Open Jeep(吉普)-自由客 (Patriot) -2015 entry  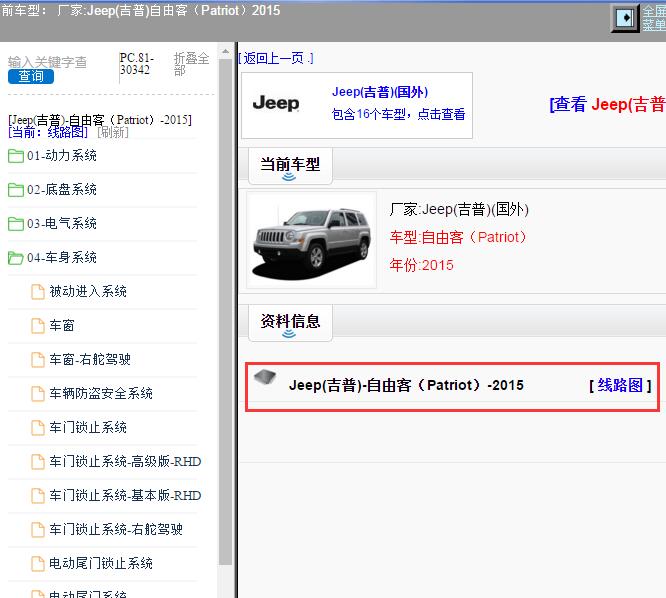406,385
